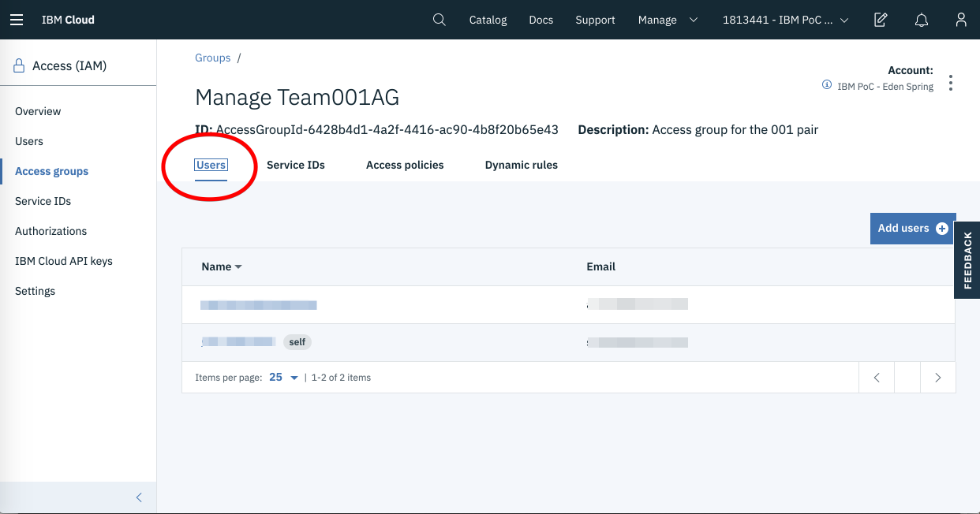Open Settings in the sidebar
Image resolution: width=980 pixels, height=514 pixels.
pyautogui.click(x=36, y=291)
